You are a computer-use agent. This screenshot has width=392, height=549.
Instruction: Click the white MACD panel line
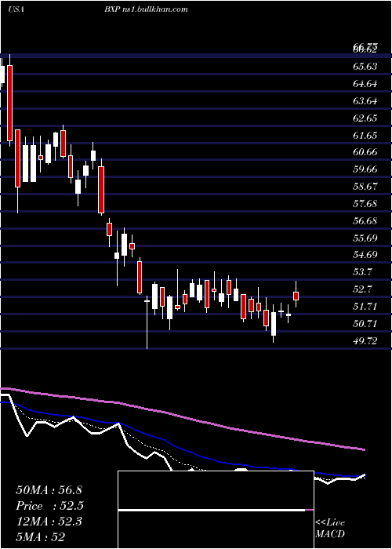coord(212,510)
